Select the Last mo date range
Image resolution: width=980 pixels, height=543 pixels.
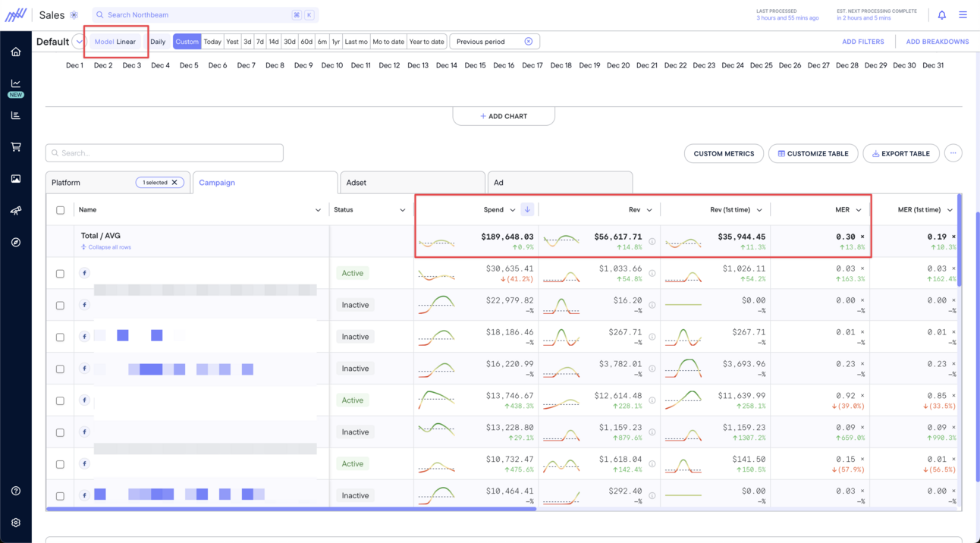[356, 42]
